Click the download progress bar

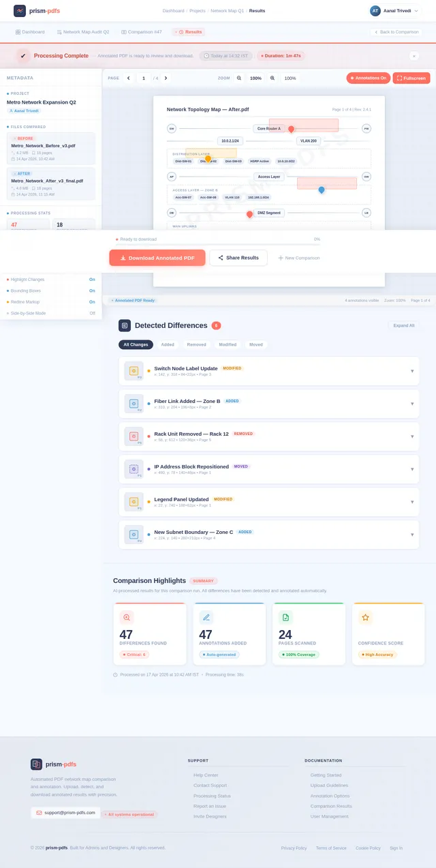218,243
